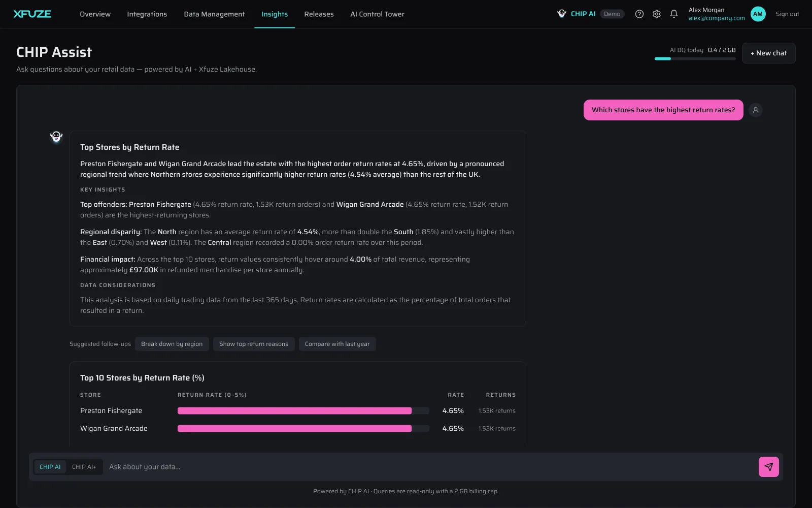812x508 pixels.
Task: Click the Preston Fishergate table row name
Action: (x=111, y=410)
